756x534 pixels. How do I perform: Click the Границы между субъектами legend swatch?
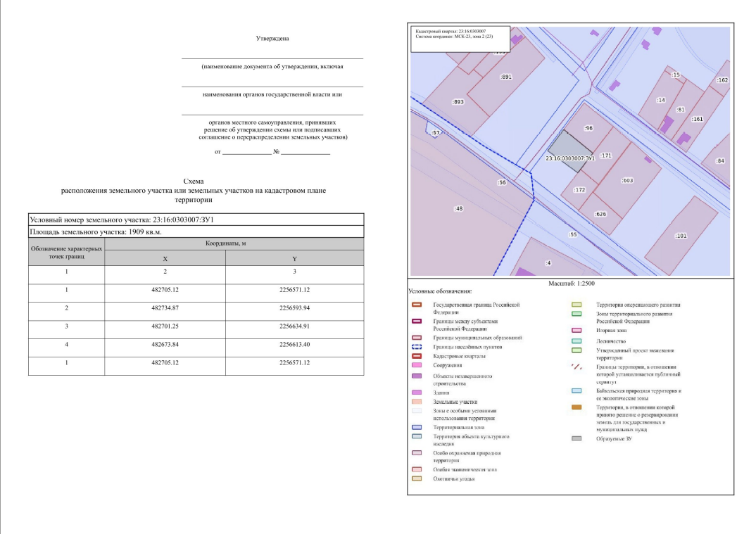[x=417, y=321]
